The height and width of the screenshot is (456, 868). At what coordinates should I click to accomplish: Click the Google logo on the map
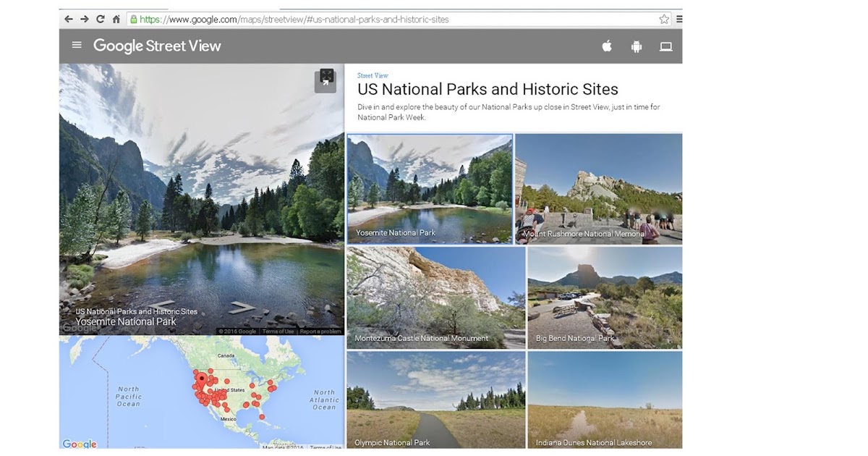[80, 444]
